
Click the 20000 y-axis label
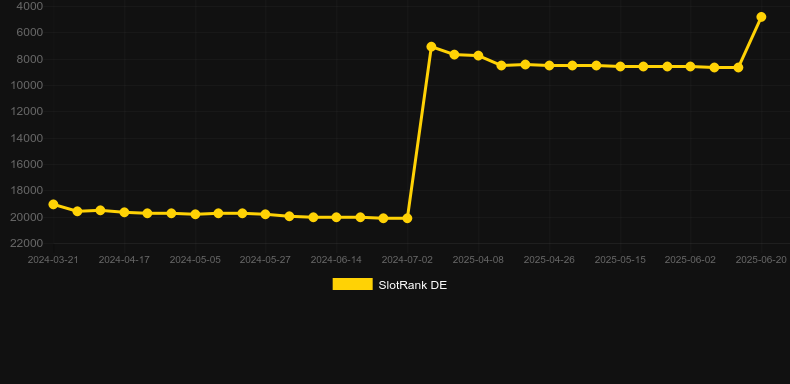tap(27, 217)
